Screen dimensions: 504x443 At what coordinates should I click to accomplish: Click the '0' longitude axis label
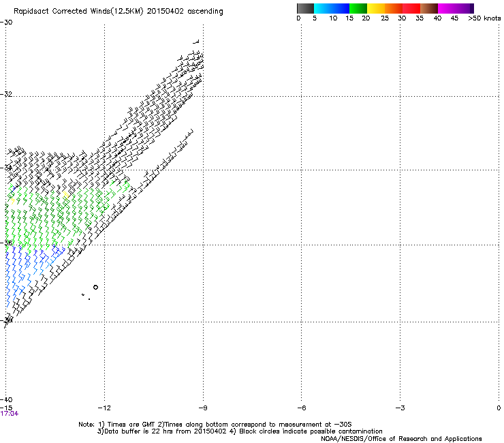tap(499, 408)
